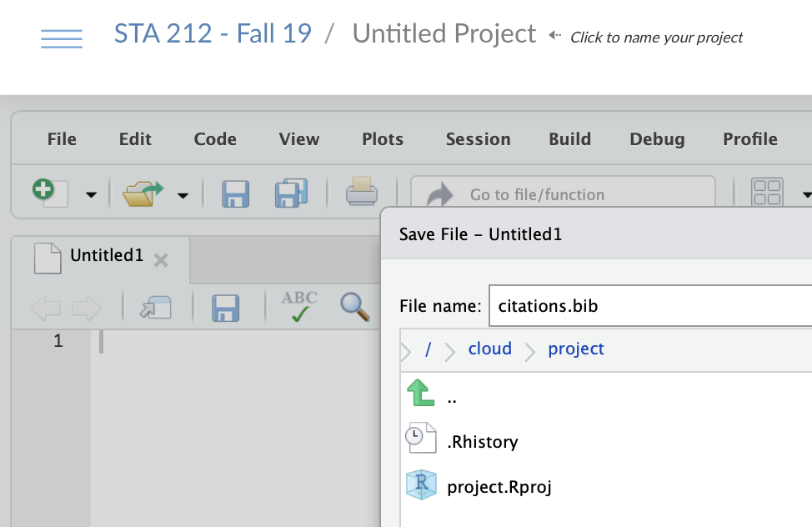Expand the New File dropdown arrow
Screen dimensions: 812x527
pyautogui.click(x=91, y=195)
